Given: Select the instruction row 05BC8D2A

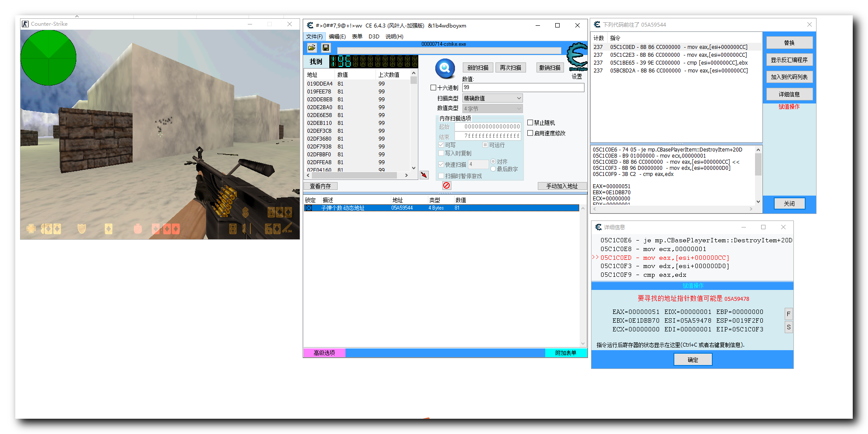Looking at the screenshot, I should point(676,71).
